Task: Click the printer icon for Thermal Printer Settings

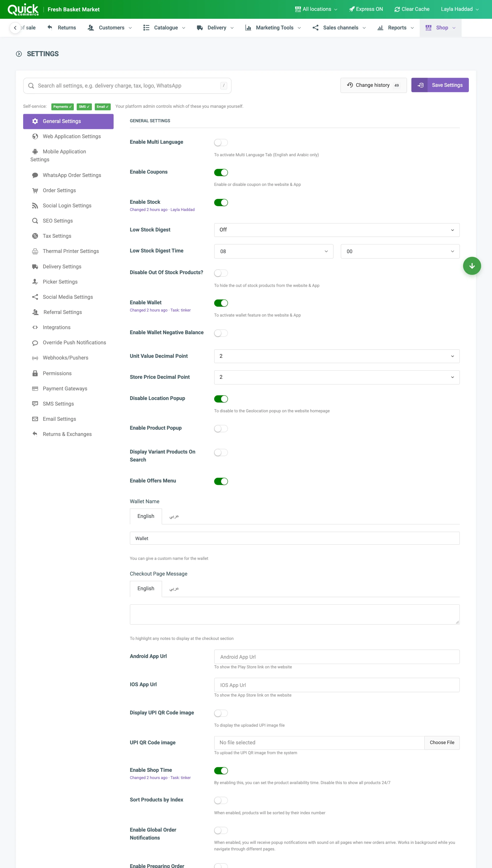Action: [x=35, y=251]
